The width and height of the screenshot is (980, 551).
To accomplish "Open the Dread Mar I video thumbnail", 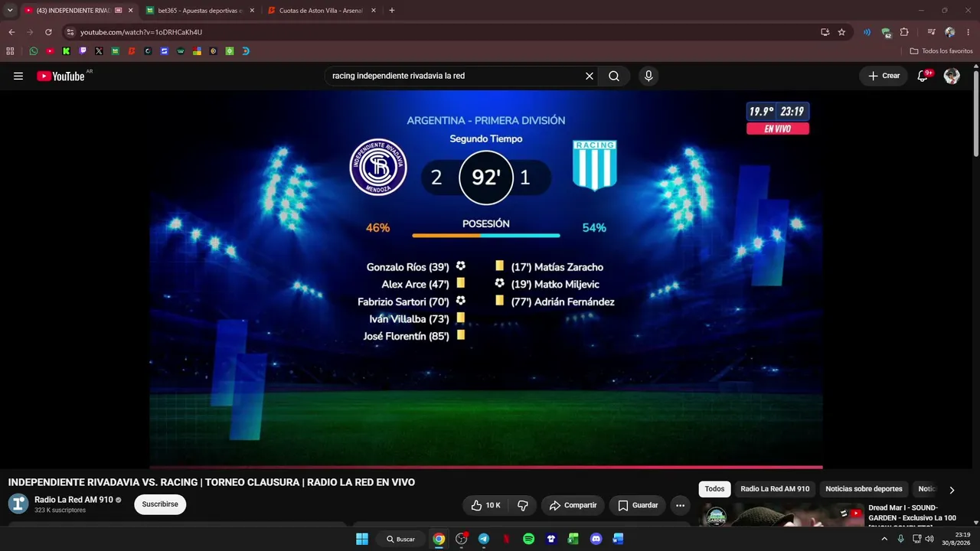I will click(x=782, y=515).
